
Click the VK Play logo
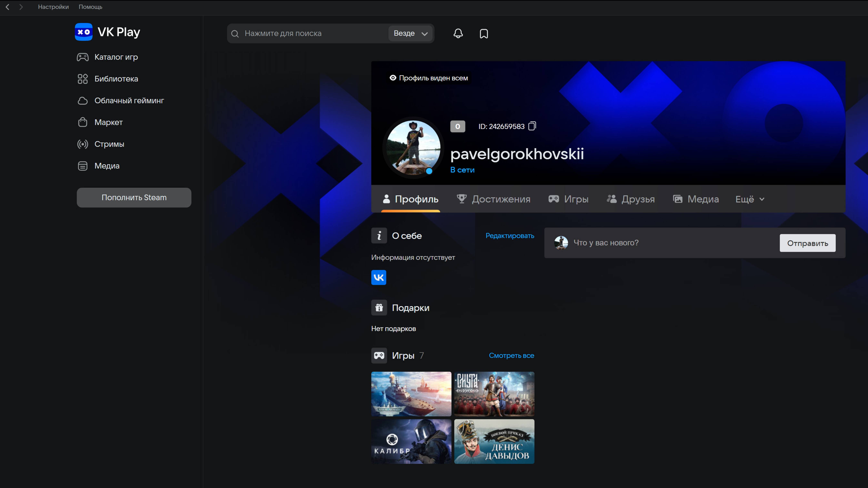107,32
